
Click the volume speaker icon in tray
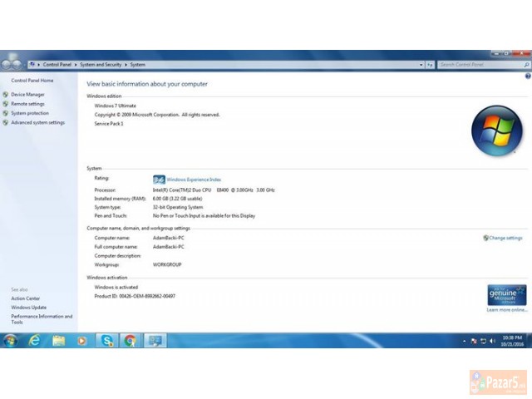click(x=492, y=341)
